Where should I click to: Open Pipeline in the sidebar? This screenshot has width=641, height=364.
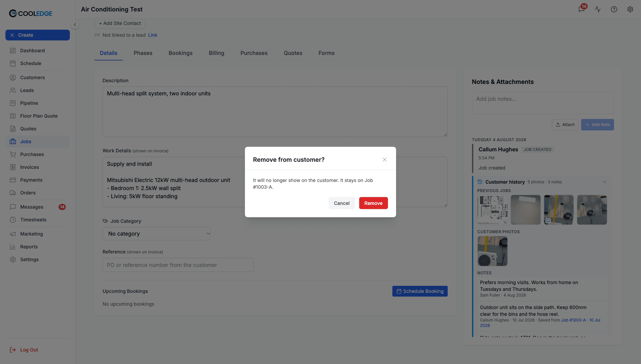[37, 103]
